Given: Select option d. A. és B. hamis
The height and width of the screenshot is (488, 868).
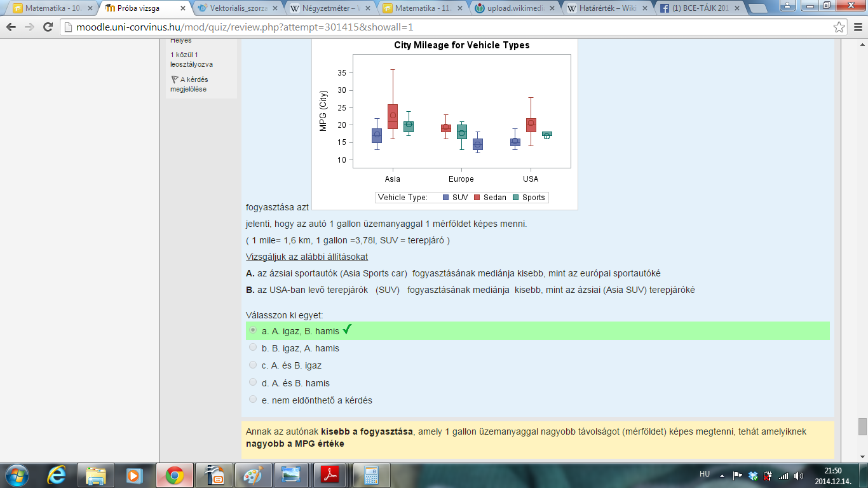Looking at the screenshot, I should coord(253,383).
